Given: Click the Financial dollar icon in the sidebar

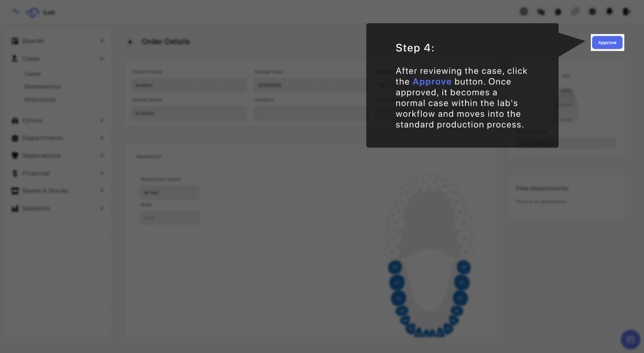Looking at the screenshot, I should coord(15,173).
